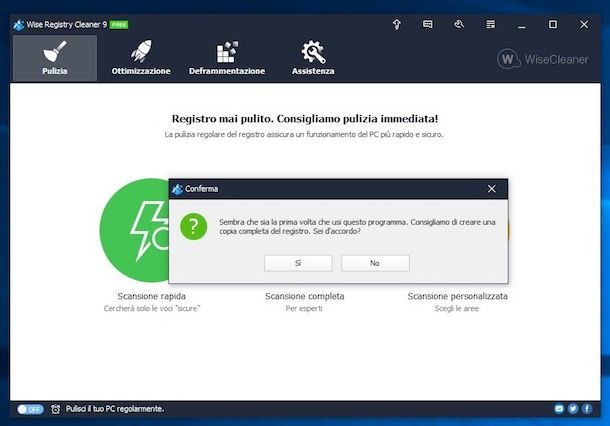
Task: Maximize the Wise Registry Cleaner window
Action: click(553, 25)
